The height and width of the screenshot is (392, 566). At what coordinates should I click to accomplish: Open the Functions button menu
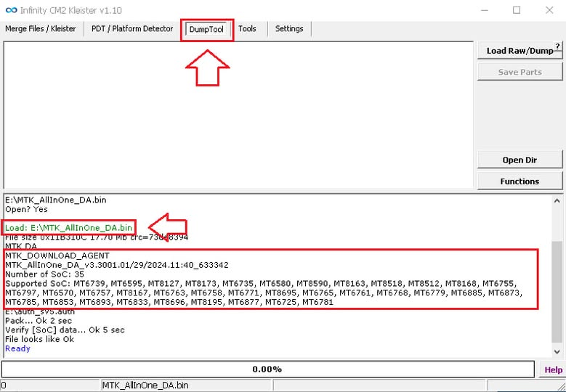(519, 181)
